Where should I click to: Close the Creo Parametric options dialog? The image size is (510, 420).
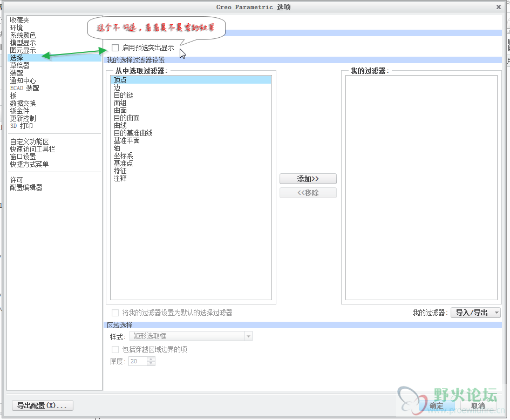click(498, 7)
